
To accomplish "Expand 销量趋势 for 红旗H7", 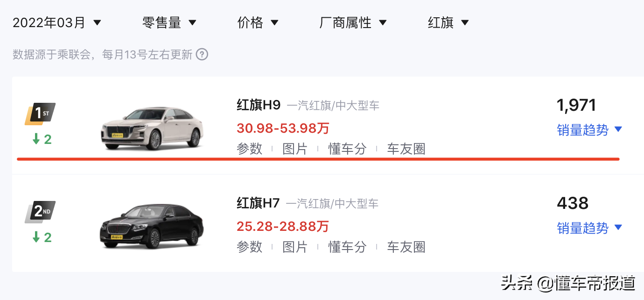I will [x=590, y=228].
